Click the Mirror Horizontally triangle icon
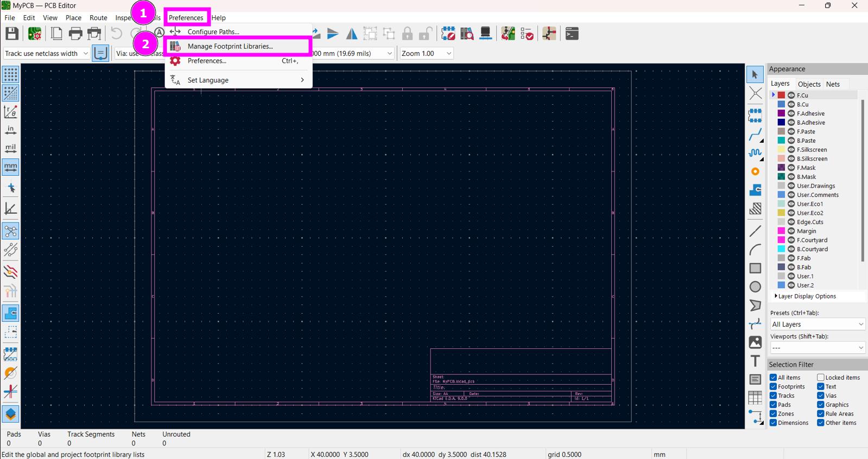The image size is (868, 459). (352, 34)
